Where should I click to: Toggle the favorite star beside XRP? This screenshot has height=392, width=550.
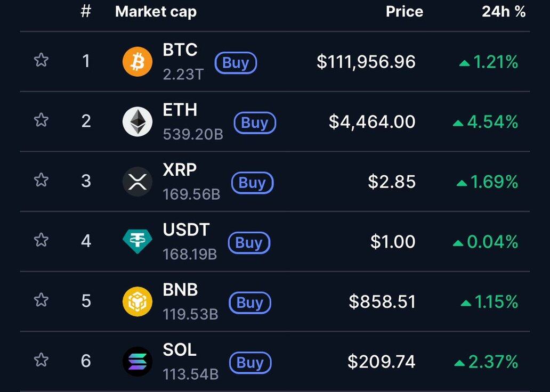[41, 180]
